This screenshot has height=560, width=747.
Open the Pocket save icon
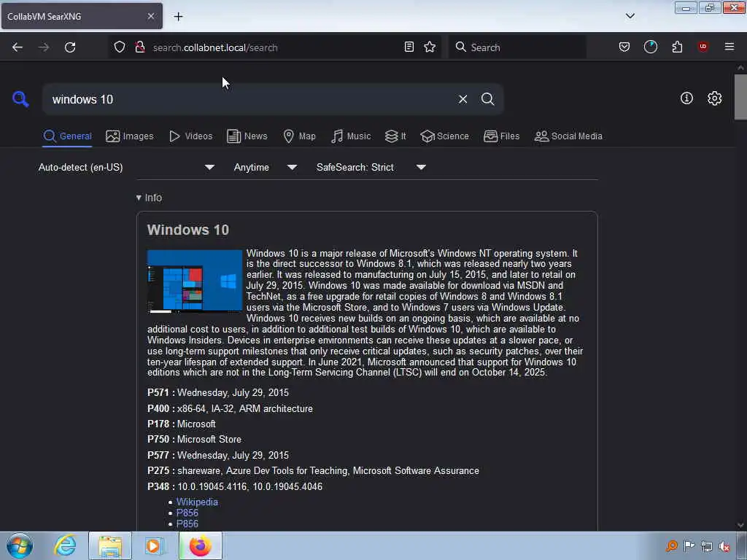pyautogui.click(x=624, y=47)
